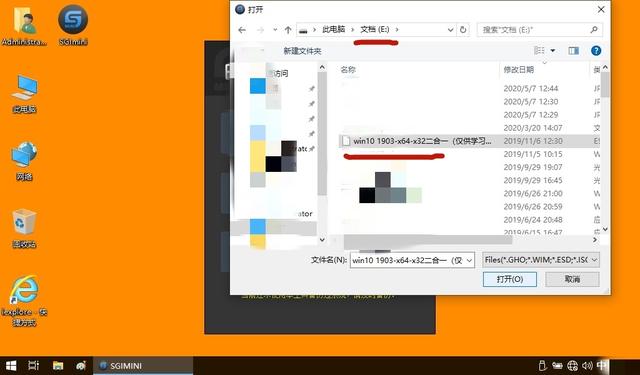Image resolution: width=640 pixels, height=375 pixels.
Task: Go up one folder level
Action: [288, 30]
